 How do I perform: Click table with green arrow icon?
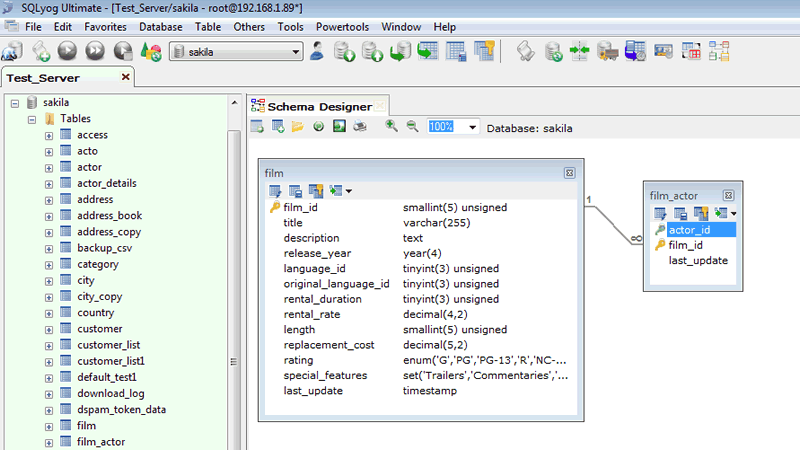coord(428,51)
